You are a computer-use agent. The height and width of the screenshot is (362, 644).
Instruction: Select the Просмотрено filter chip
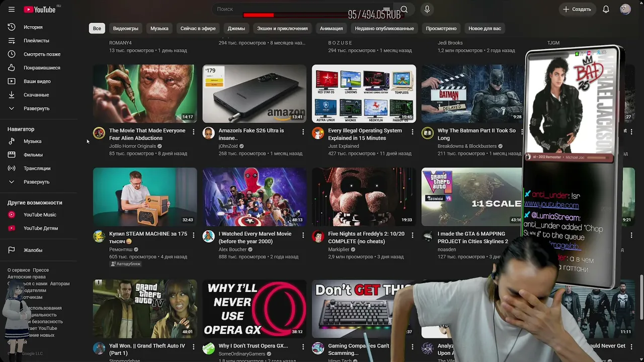[441, 29]
